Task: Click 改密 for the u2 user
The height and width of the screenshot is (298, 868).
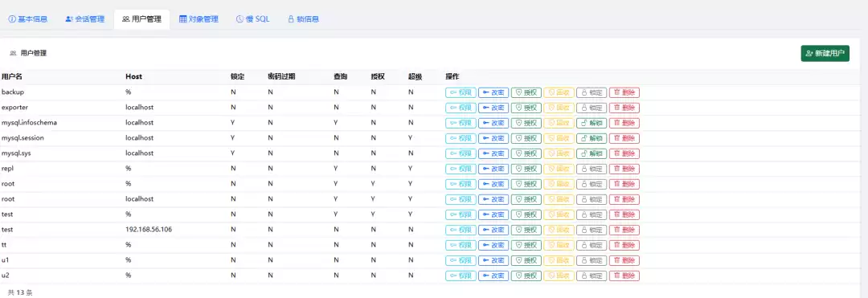Action: point(493,276)
